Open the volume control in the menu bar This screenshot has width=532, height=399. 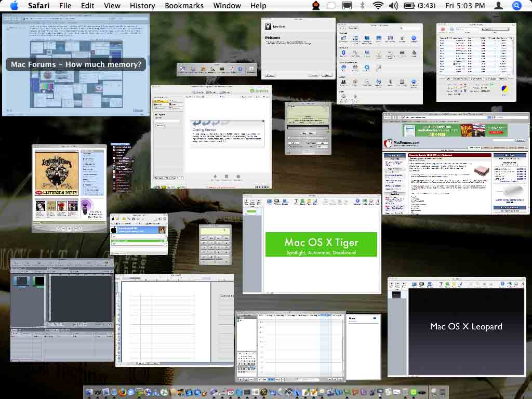pyautogui.click(x=394, y=5)
